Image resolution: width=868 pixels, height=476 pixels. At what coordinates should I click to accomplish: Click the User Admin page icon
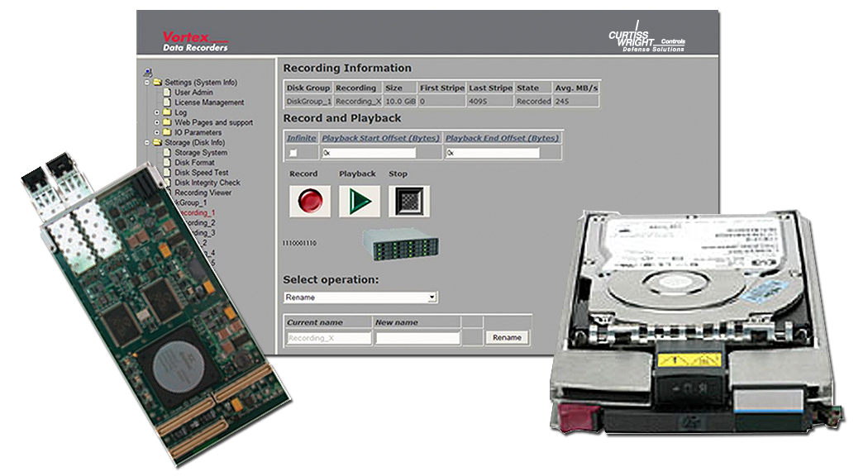168,93
